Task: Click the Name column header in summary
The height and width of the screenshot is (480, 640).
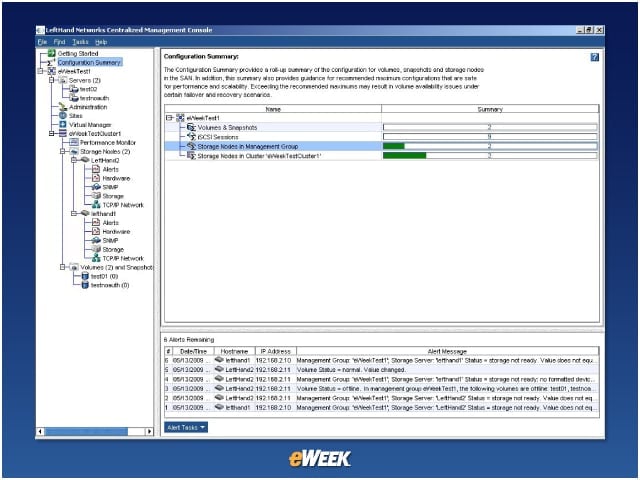Action: pyautogui.click(x=273, y=109)
